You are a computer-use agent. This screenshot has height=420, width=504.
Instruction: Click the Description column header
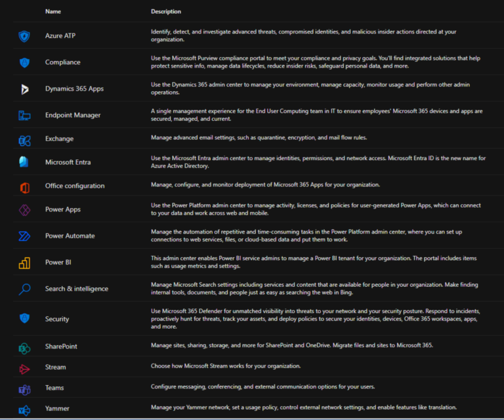[x=166, y=12]
